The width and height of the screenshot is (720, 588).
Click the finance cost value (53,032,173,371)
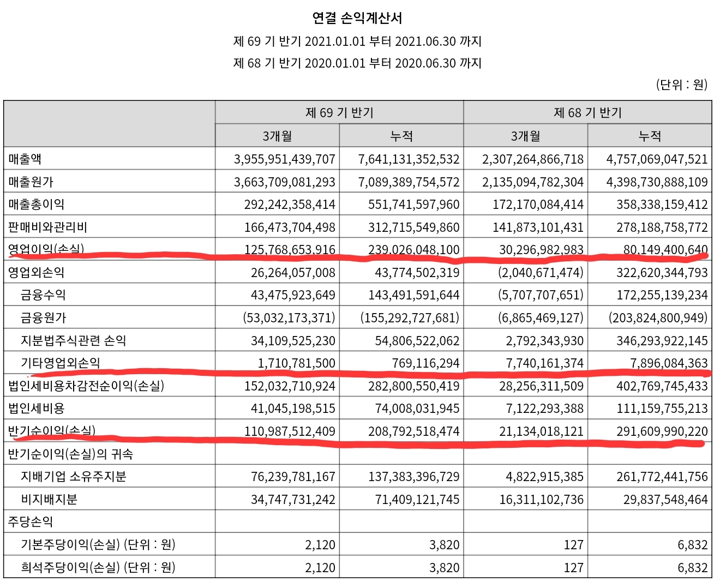pos(289,317)
